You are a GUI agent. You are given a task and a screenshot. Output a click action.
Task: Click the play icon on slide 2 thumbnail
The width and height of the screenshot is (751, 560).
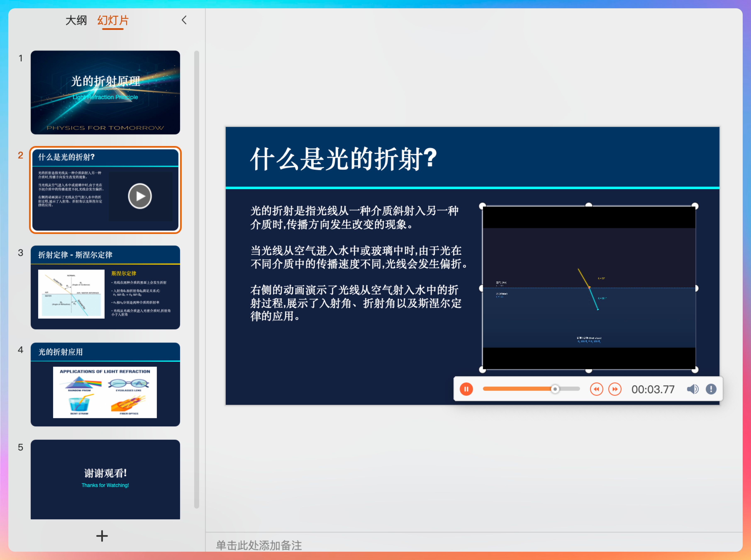pos(140,196)
